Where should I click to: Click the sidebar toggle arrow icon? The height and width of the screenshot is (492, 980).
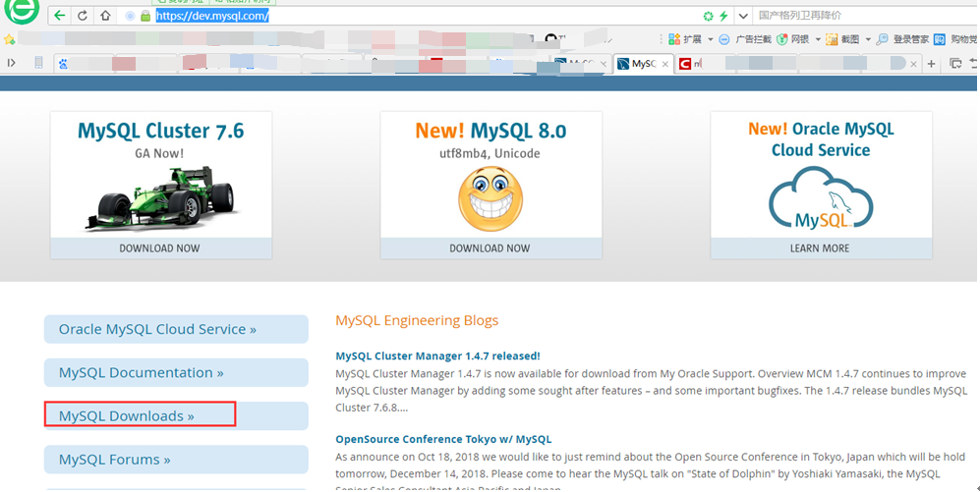coord(11,63)
